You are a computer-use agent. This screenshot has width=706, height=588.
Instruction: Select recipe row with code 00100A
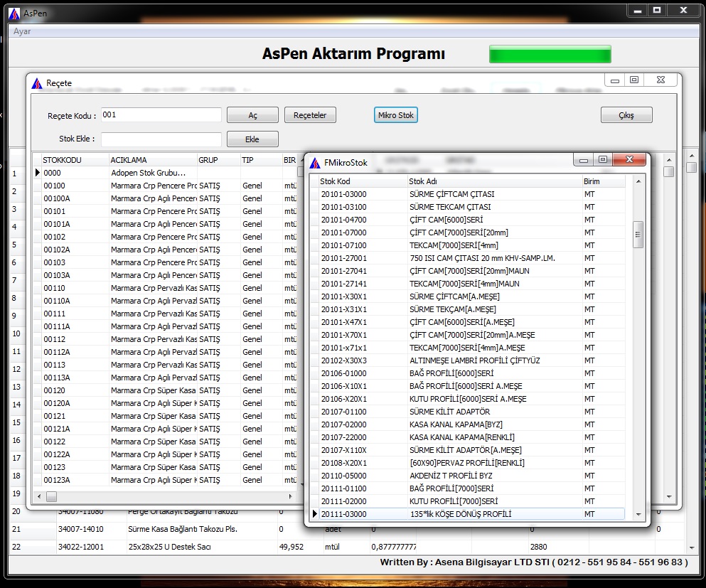[166, 198]
